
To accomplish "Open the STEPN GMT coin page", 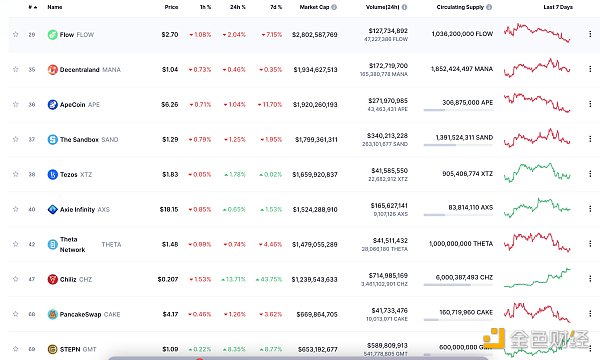I will coord(72,349).
